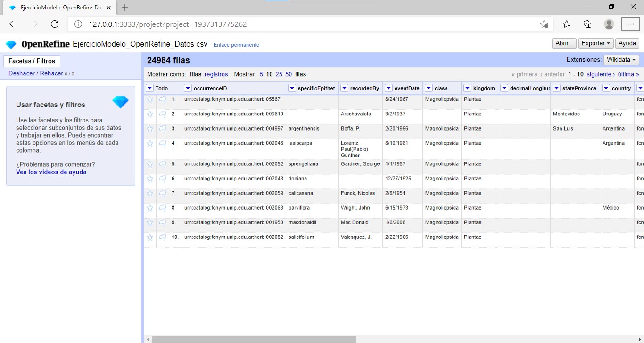
Task: Flag row 9 macdonaldii
Action: pyautogui.click(x=163, y=222)
